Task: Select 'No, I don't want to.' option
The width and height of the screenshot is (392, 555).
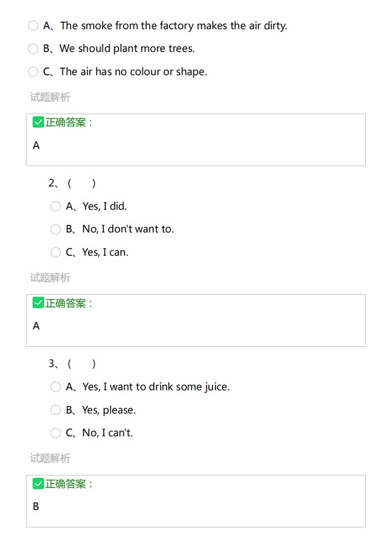Action: click(55, 230)
